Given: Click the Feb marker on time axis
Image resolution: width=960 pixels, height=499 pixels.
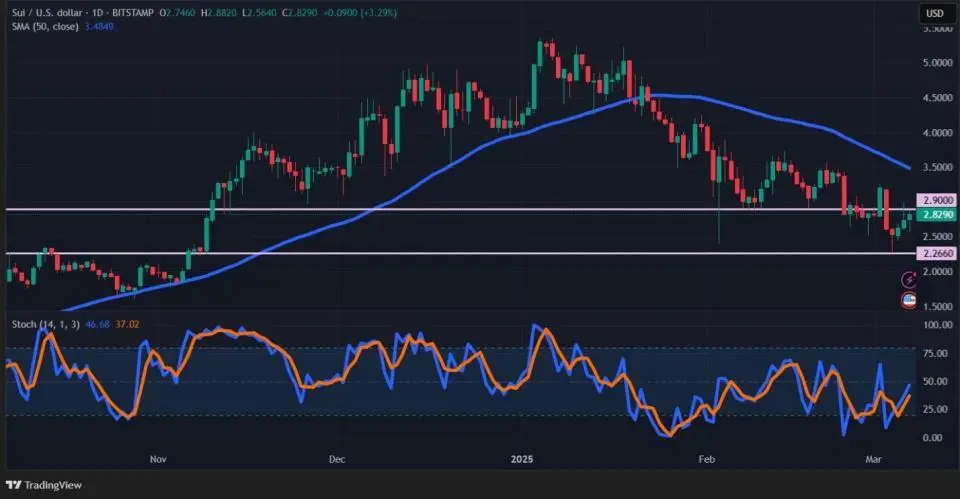Looking at the screenshot, I should pos(707,459).
